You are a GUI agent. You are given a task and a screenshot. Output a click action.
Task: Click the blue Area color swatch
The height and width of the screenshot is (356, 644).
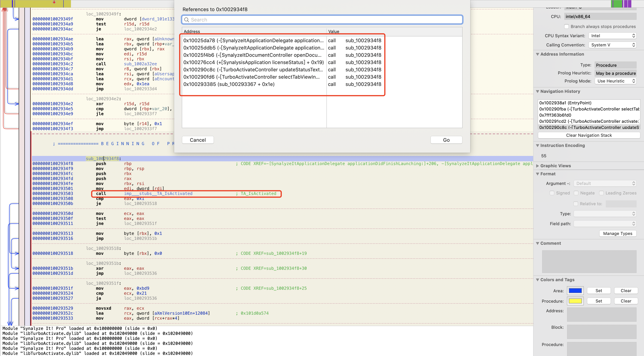coord(575,291)
